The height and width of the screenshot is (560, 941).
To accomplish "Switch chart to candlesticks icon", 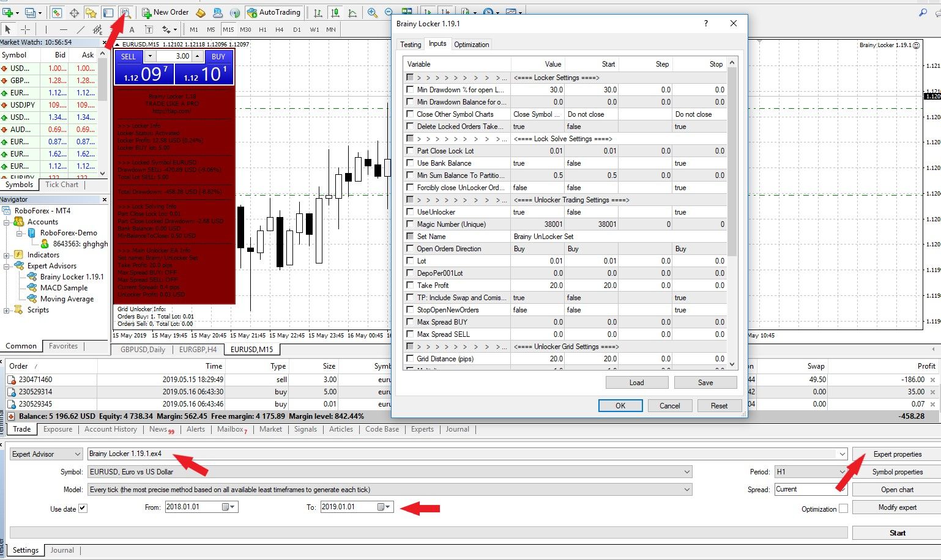I will [335, 12].
